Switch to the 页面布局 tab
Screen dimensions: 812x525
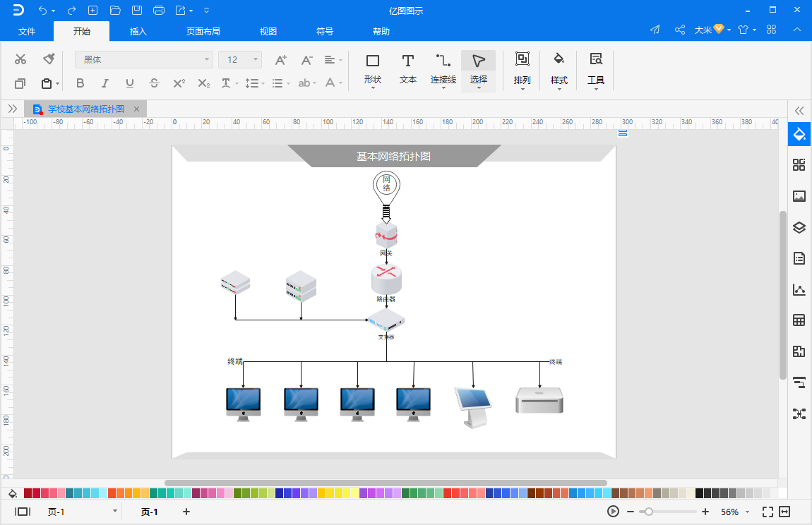203,31
